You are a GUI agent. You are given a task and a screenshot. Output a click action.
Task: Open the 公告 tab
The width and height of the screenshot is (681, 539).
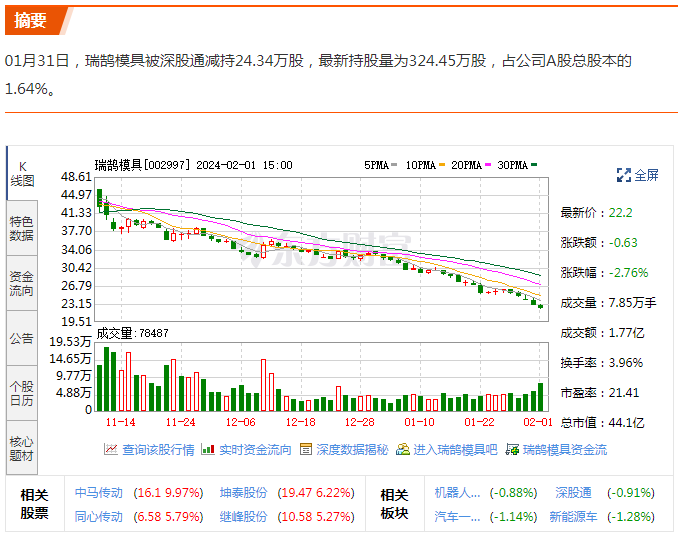click(22, 338)
